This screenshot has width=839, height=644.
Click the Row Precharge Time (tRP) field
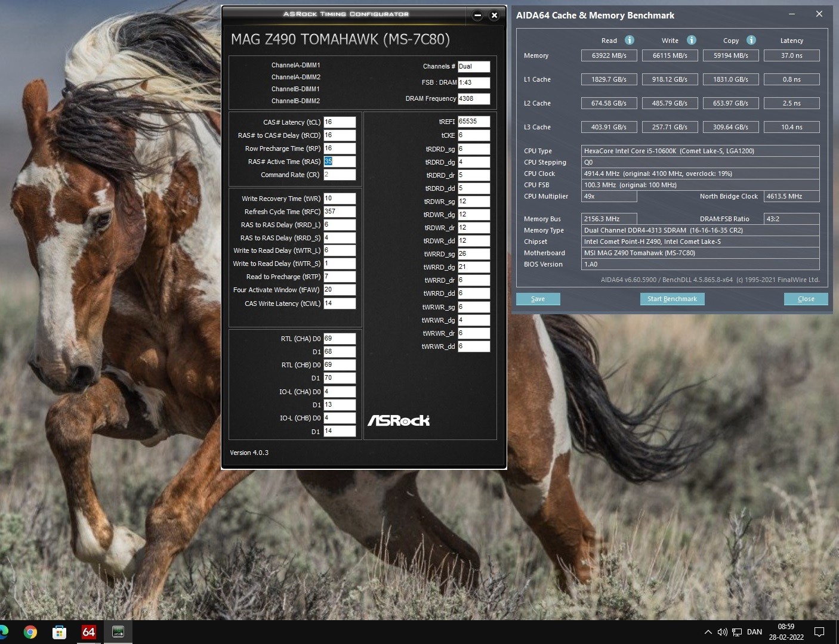tap(340, 148)
